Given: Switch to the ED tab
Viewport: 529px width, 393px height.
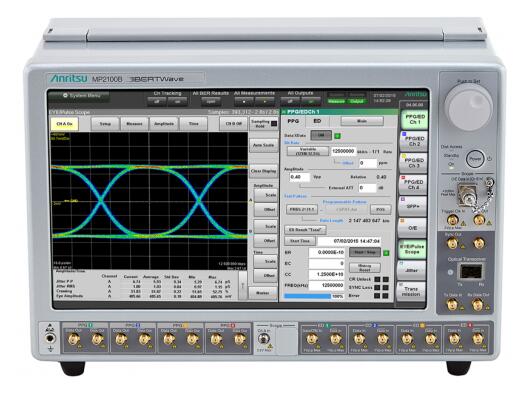Looking at the screenshot, I should [x=317, y=121].
